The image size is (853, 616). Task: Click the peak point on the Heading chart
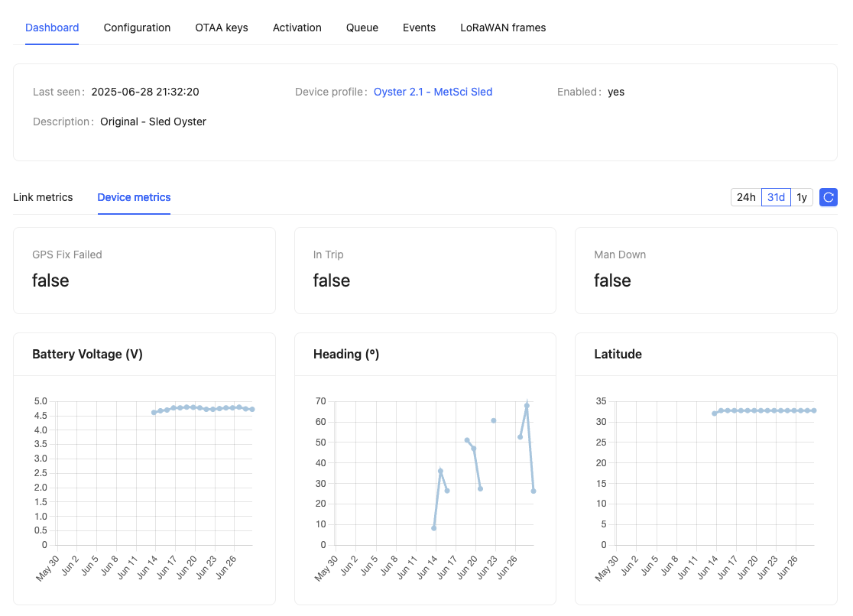pos(526,404)
